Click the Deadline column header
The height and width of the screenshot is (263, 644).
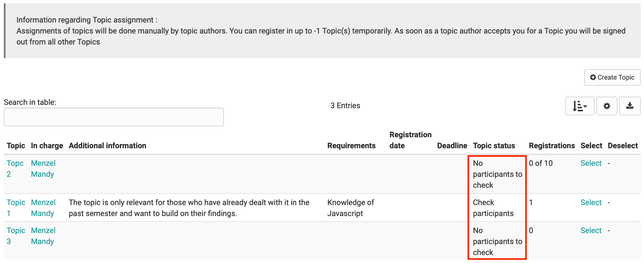pos(452,146)
